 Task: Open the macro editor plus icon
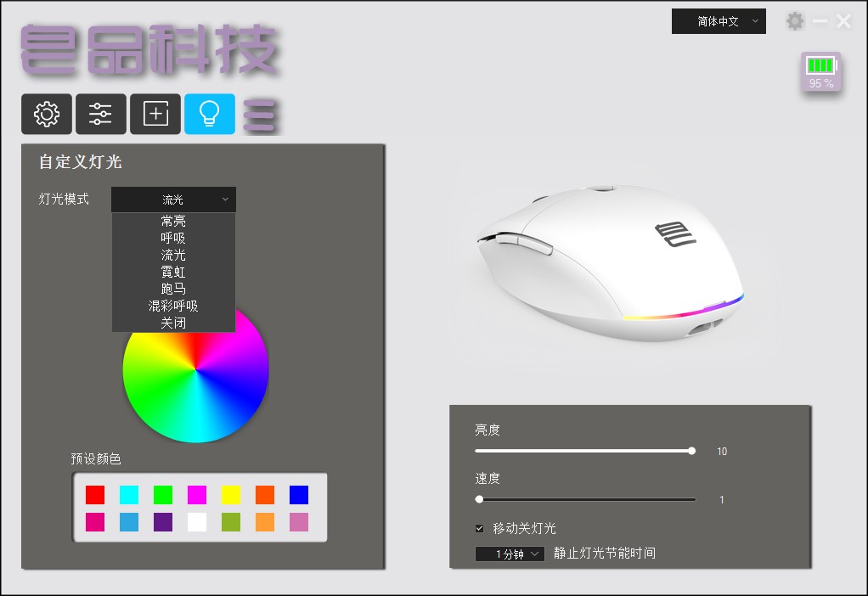click(155, 114)
